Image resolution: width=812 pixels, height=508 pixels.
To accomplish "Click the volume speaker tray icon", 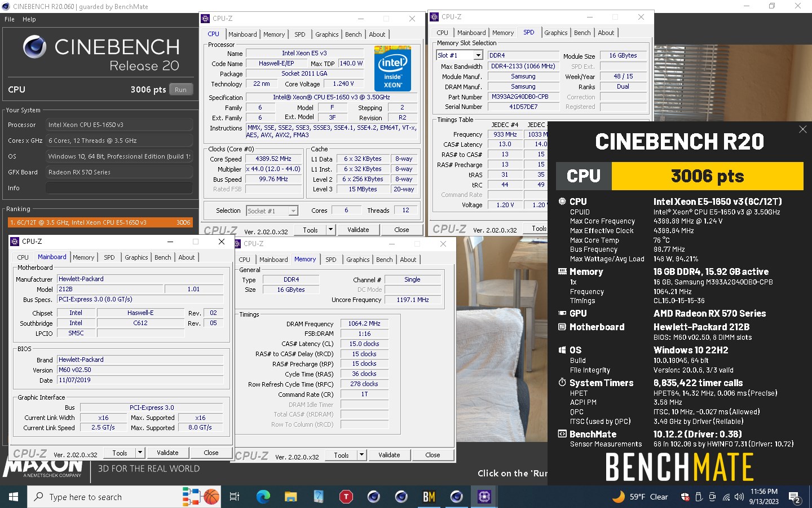I will click(x=739, y=497).
